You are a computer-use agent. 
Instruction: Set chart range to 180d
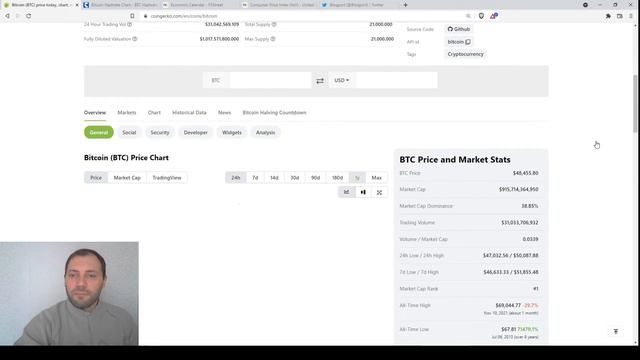[x=337, y=178]
